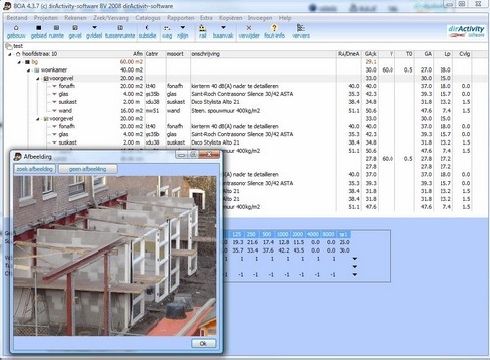Click the geen afbeelding button
The height and width of the screenshot is (360, 490).
coord(87,169)
